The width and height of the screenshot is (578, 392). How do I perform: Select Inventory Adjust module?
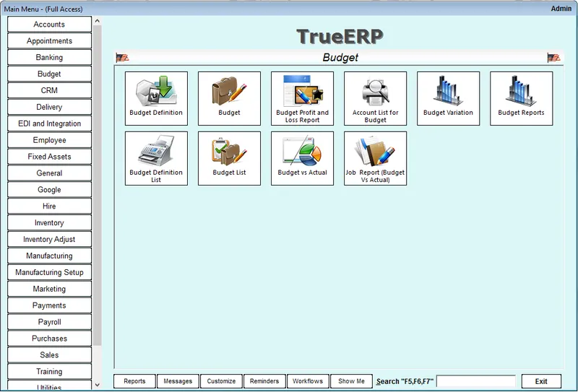49,240
